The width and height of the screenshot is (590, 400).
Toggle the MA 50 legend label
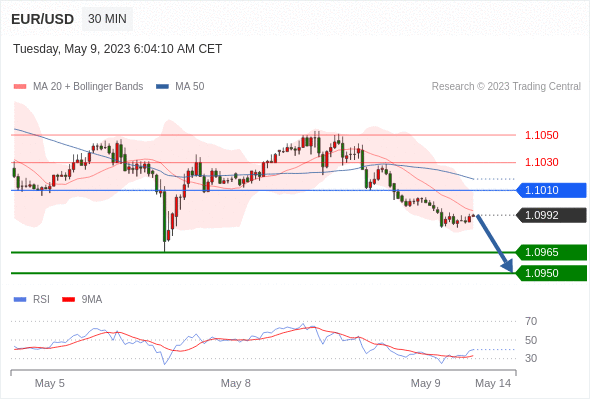point(190,87)
